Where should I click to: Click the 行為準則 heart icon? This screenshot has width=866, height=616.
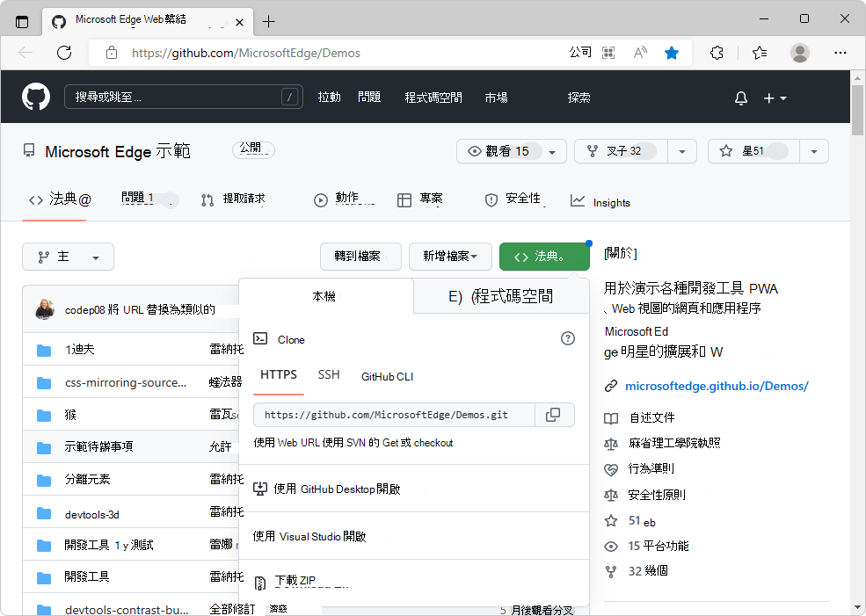[x=611, y=470]
